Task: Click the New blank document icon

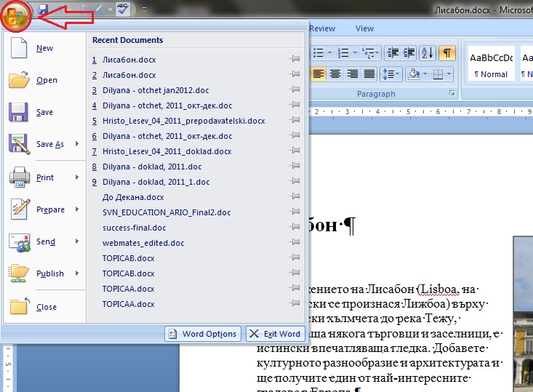Action: [19, 48]
